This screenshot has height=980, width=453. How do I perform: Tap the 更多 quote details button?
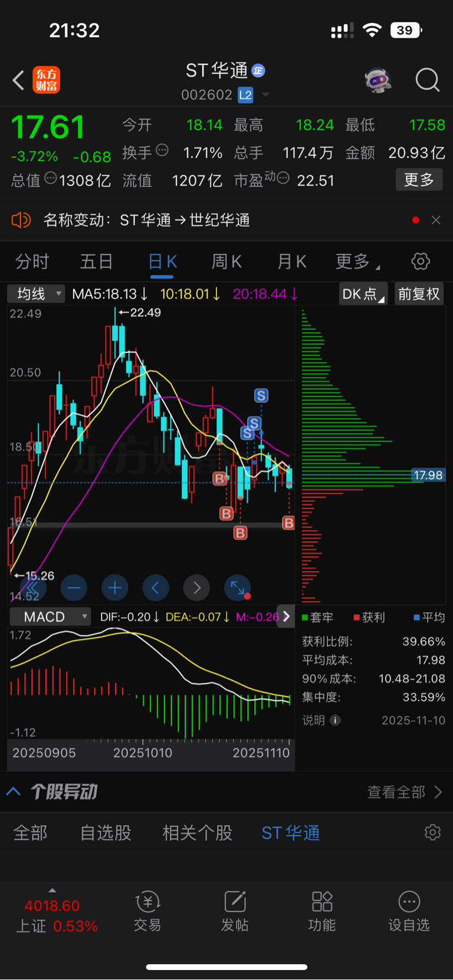[x=419, y=180]
